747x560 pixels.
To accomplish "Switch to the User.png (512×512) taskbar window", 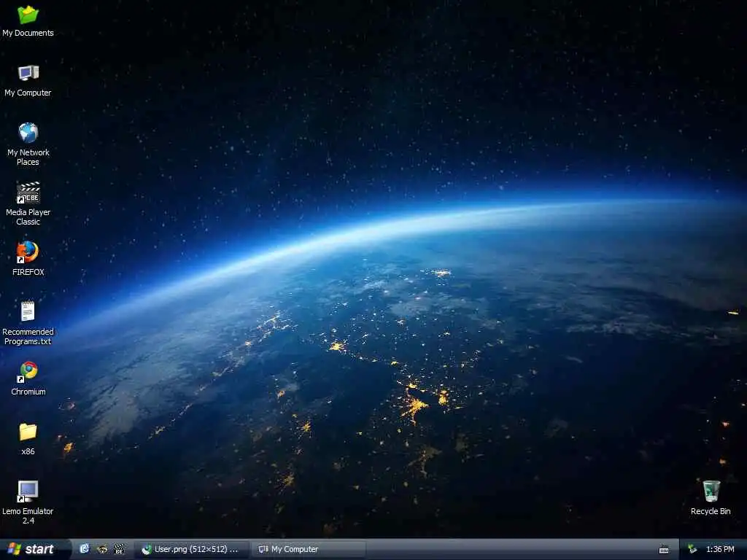I will coord(192,550).
